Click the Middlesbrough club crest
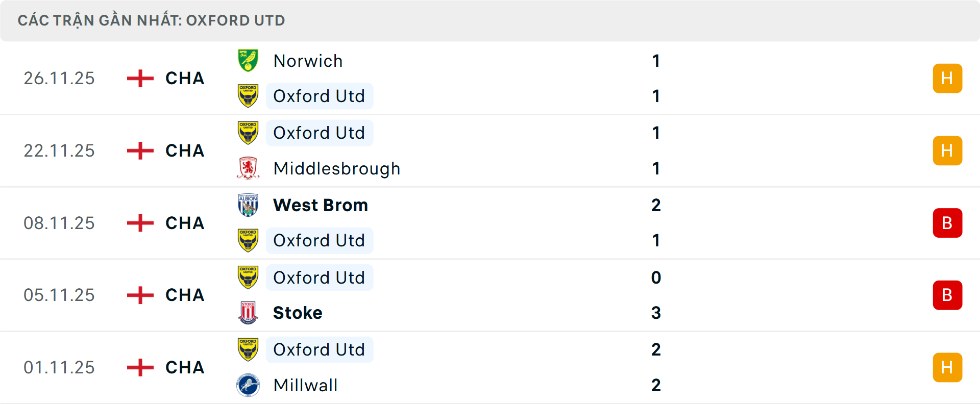 coord(249,168)
